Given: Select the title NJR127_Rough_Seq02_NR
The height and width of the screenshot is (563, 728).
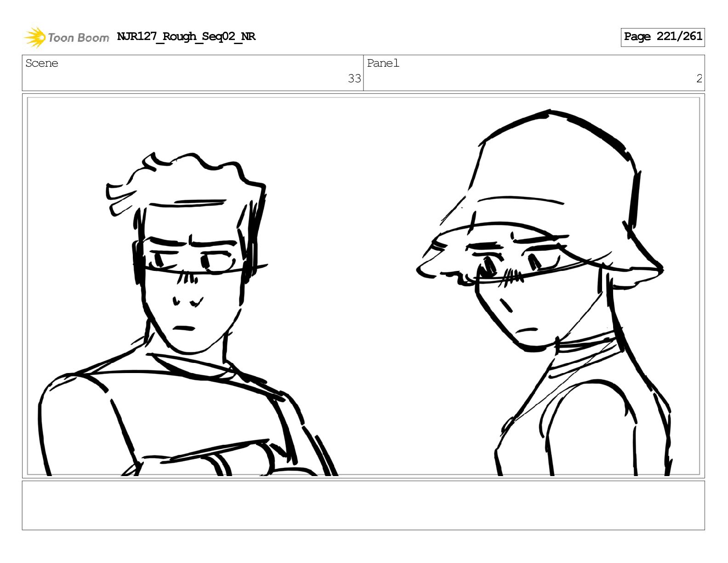Looking at the screenshot, I should coord(186,36).
